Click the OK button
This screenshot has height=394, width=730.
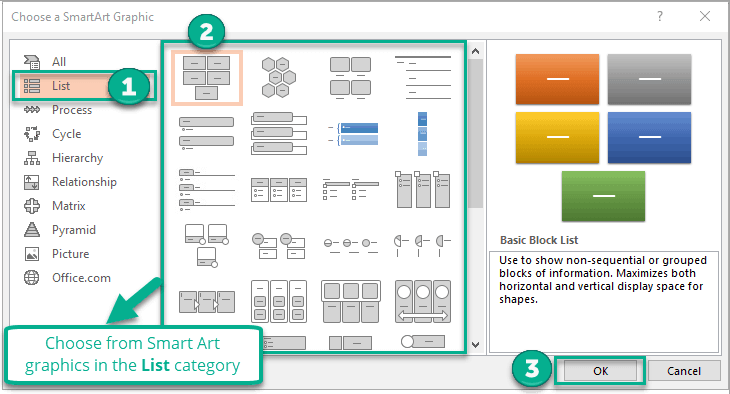600,371
